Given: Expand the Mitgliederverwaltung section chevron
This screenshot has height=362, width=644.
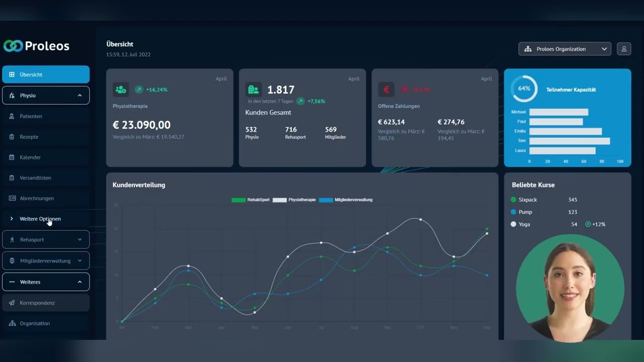Looking at the screenshot, I should coord(79,261).
